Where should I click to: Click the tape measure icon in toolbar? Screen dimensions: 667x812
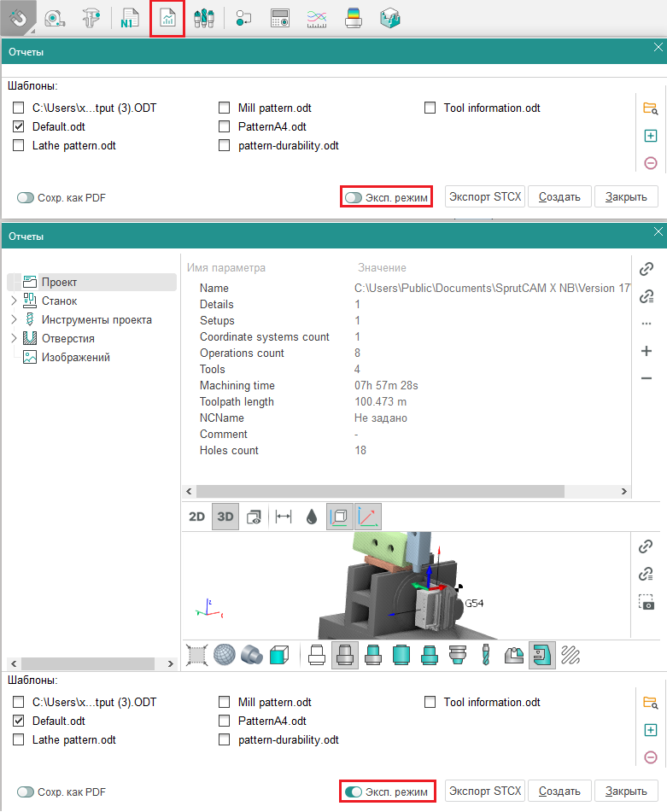[54, 19]
